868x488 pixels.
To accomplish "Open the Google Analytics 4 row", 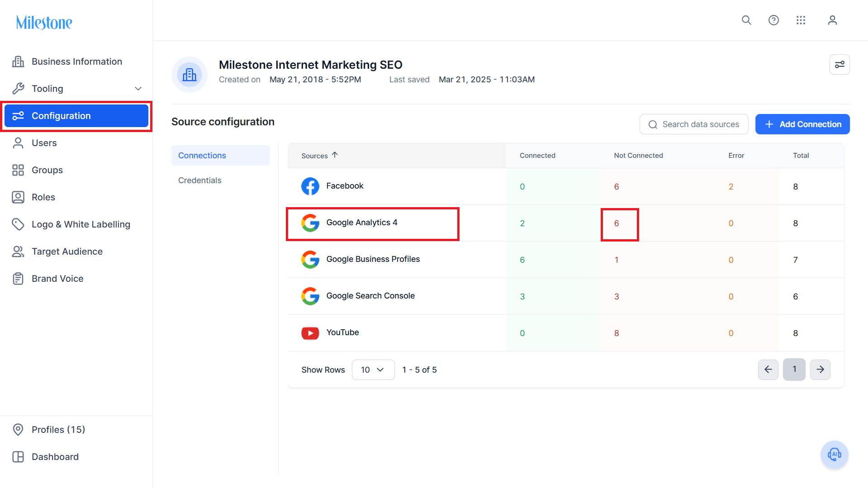I will (566, 223).
